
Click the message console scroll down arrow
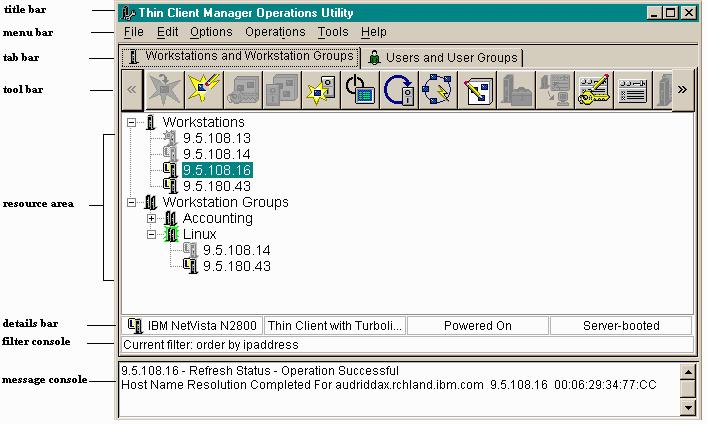coord(688,408)
